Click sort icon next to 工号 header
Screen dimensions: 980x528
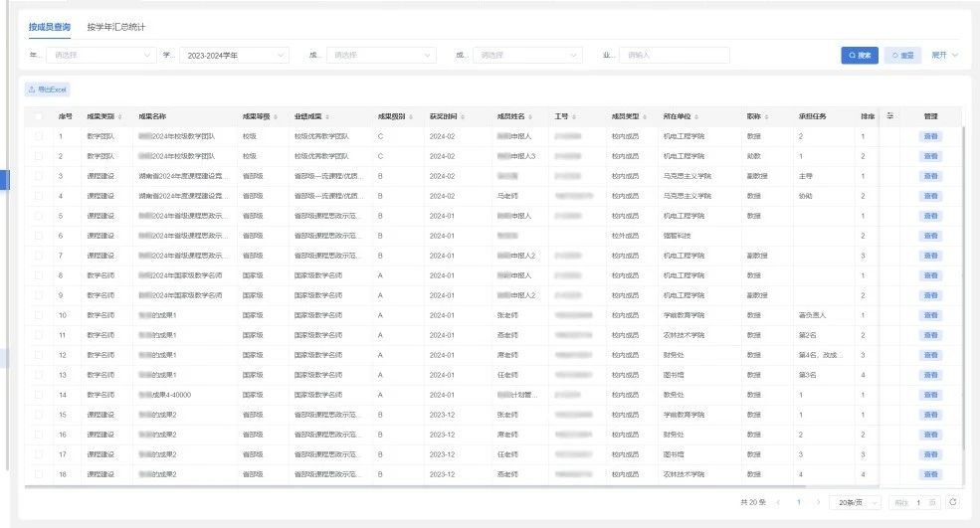pos(574,117)
